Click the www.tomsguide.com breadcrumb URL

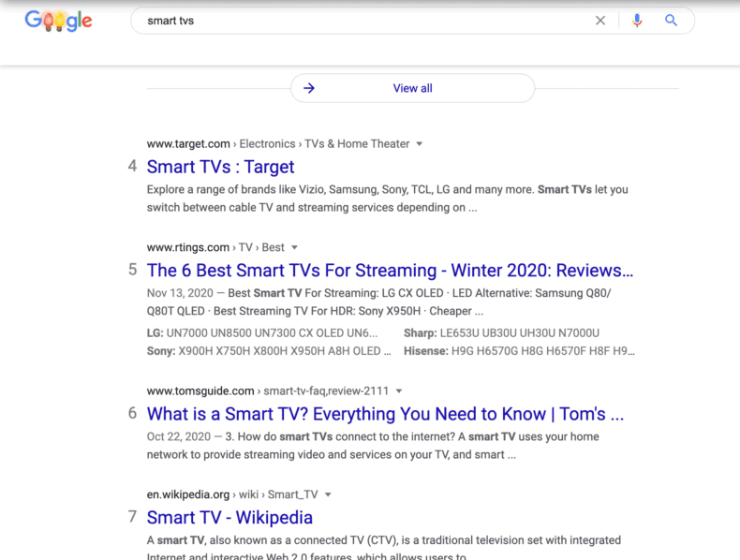[x=200, y=391]
